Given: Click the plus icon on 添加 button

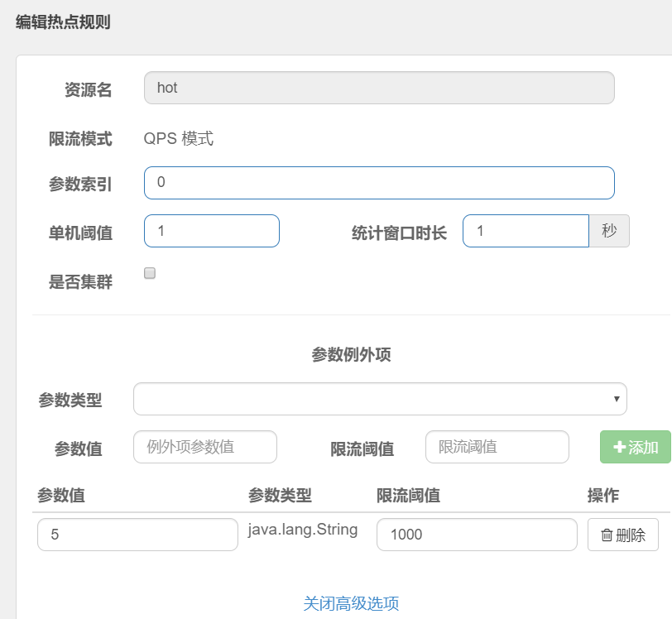Looking at the screenshot, I should 619,448.
